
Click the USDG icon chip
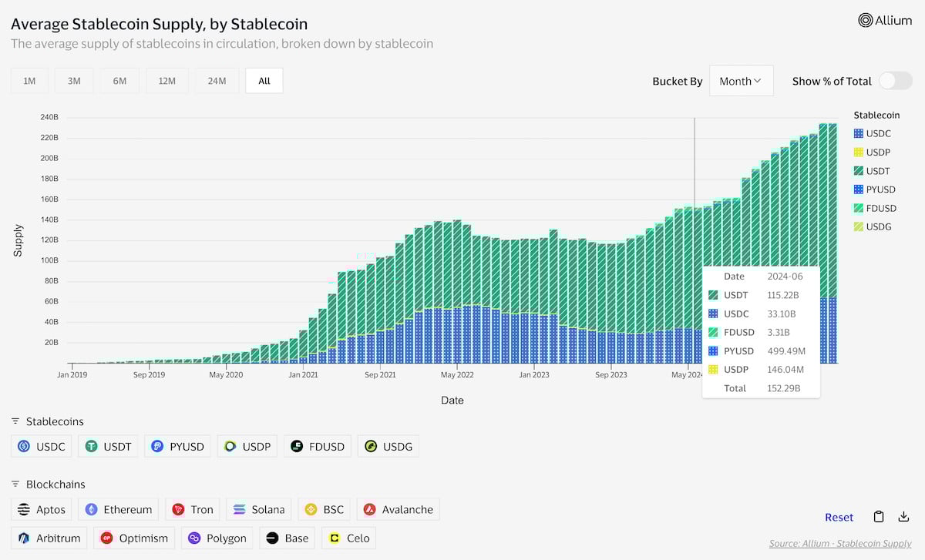coord(388,446)
